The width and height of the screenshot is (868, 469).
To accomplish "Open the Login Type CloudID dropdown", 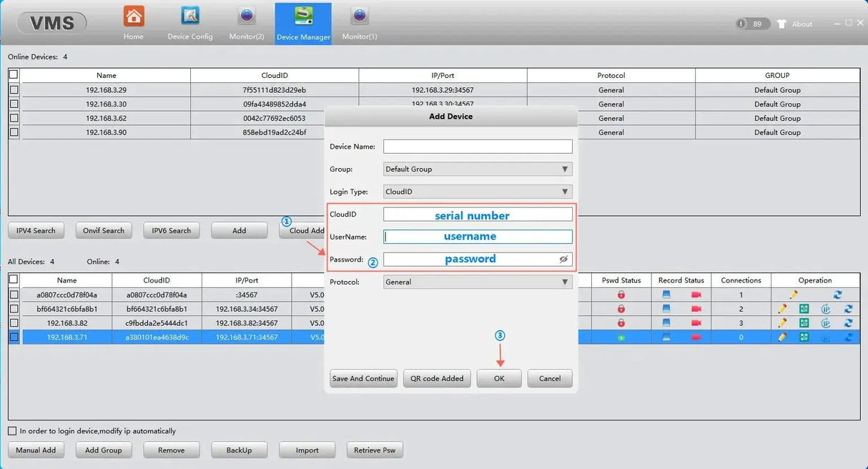I will click(478, 192).
